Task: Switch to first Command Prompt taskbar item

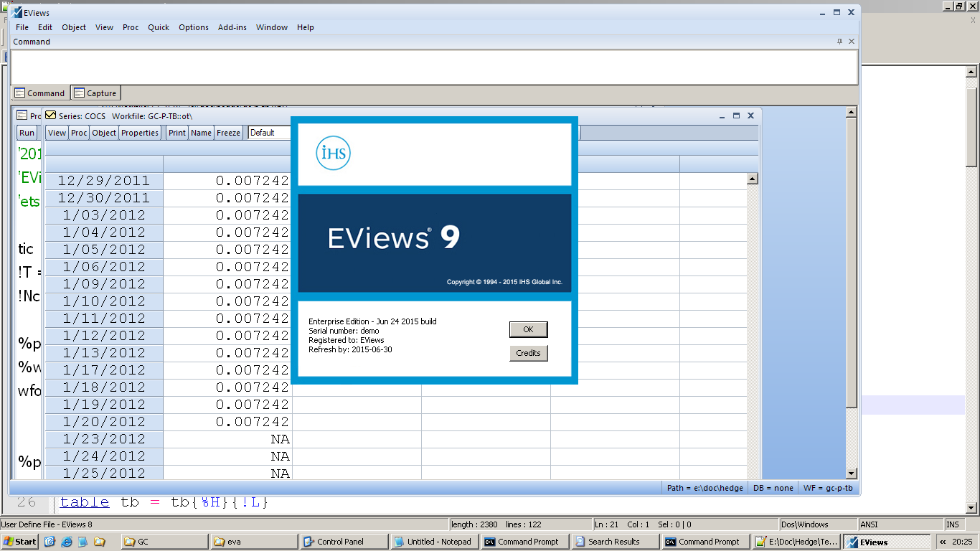Action: [x=524, y=542]
